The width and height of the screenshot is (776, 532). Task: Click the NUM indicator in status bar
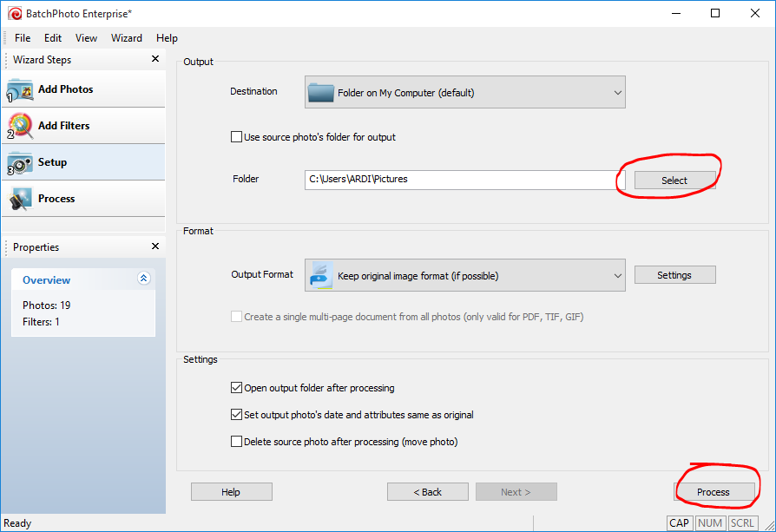[x=710, y=522]
